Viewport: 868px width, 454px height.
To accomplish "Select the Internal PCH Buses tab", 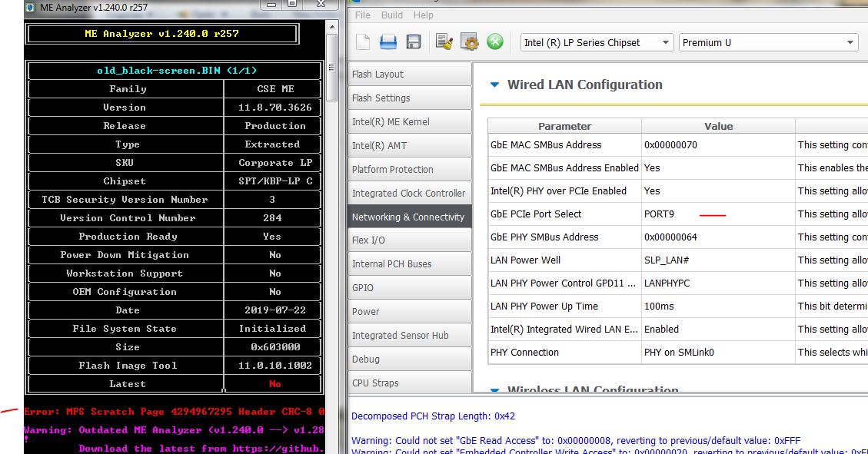I will point(410,263).
